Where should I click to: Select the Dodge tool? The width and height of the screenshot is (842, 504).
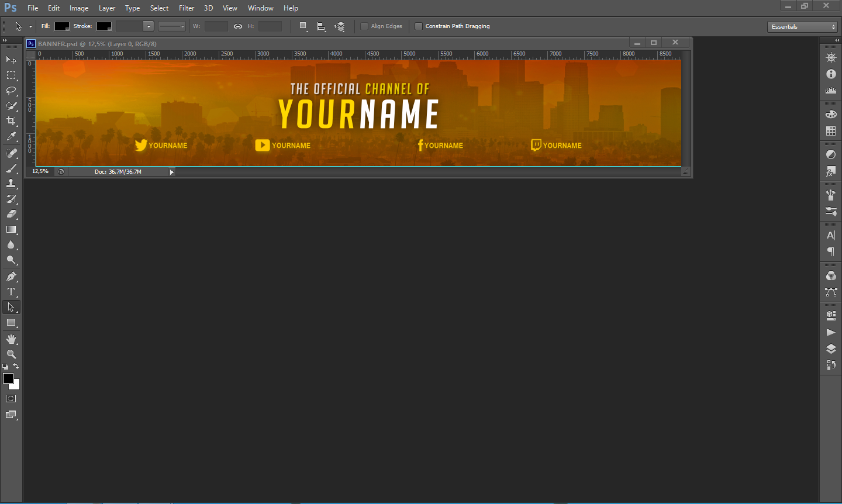(x=11, y=260)
